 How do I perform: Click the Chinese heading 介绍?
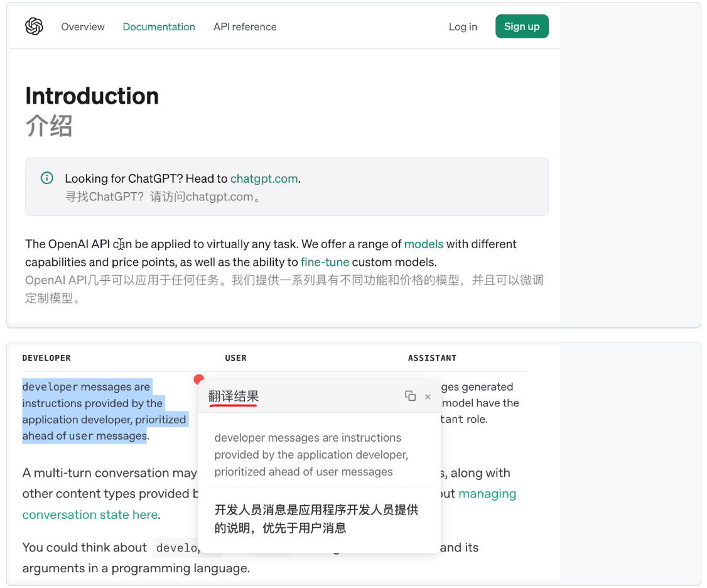coord(49,126)
